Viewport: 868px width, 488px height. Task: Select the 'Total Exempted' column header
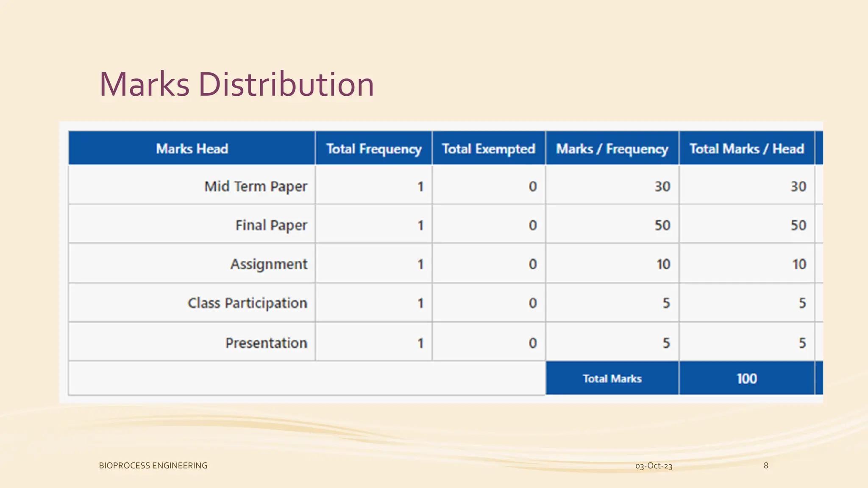[489, 148]
